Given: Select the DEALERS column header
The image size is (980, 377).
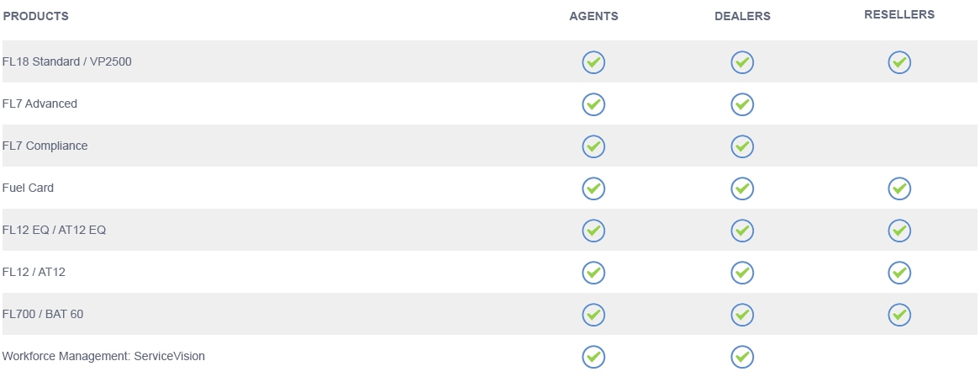Looking at the screenshot, I should [742, 16].
